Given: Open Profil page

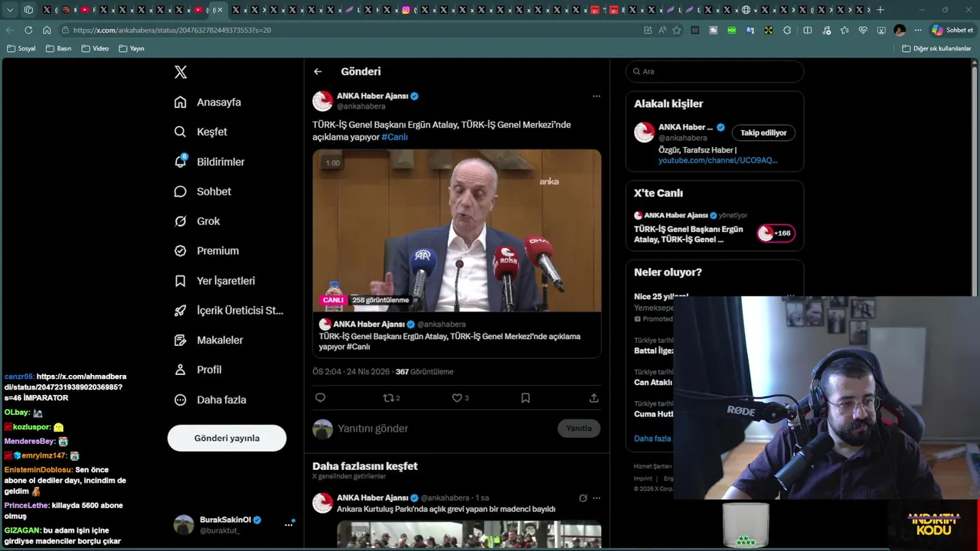Looking at the screenshot, I should pyautogui.click(x=198, y=370).
